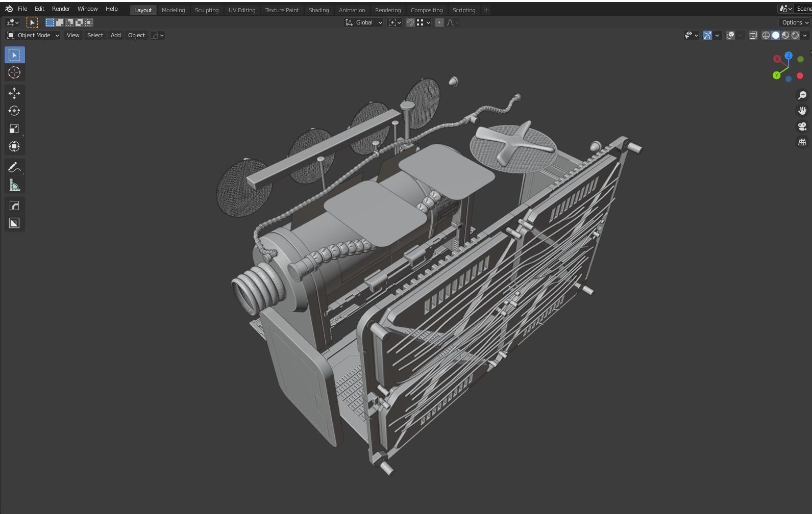Open the shading options dropdown arrow
The width and height of the screenshot is (812, 514).
coord(805,35)
